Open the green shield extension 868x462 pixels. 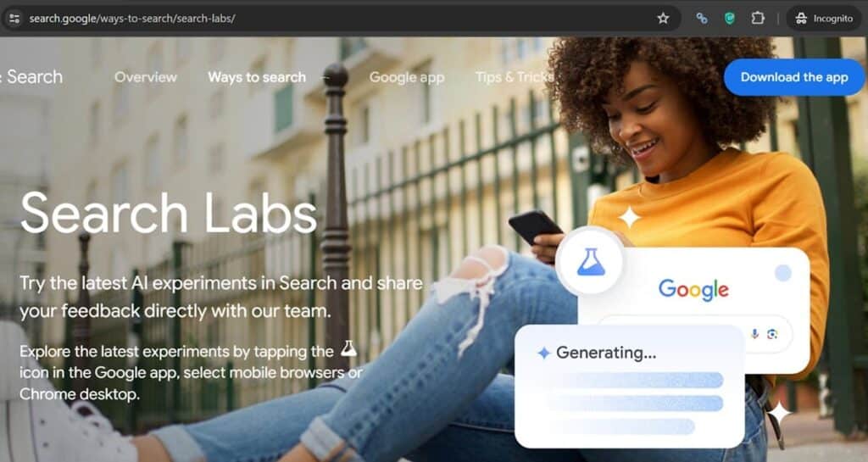730,19
